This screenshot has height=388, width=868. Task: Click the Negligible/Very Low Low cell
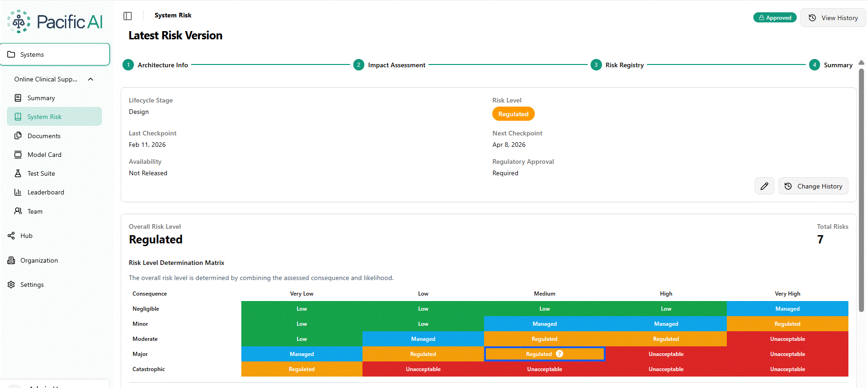coord(302,309)
